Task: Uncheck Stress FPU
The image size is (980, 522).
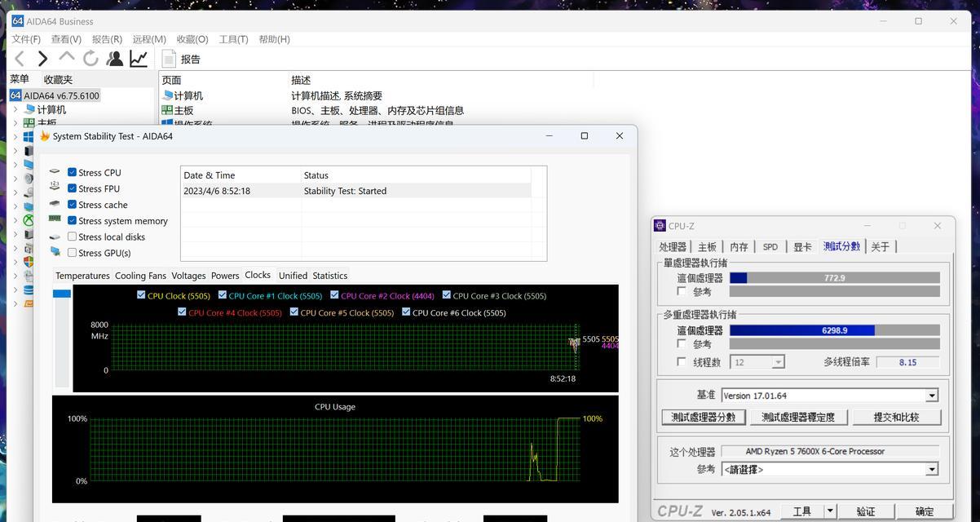Action: 72,188
